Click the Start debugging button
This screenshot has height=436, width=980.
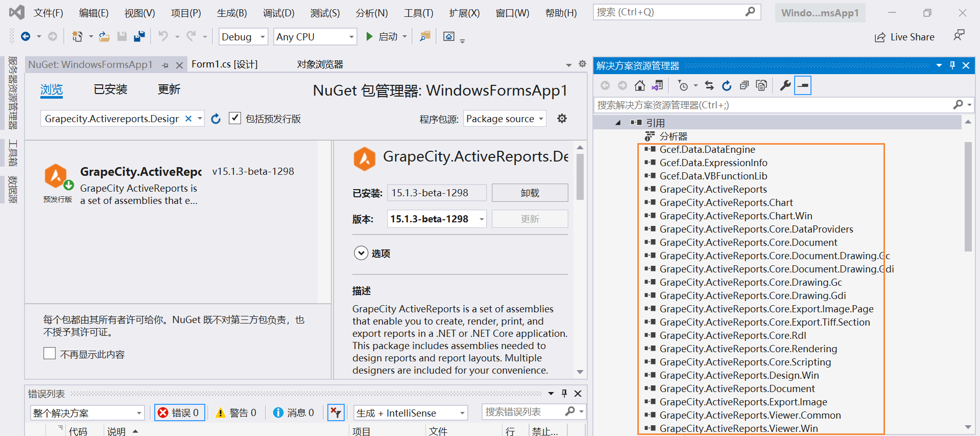click(382, 37)
